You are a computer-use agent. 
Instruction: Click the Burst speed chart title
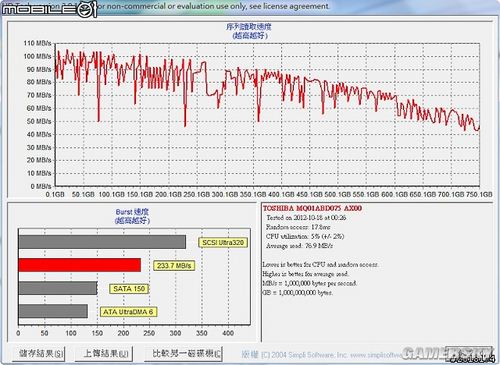pos(132,216)
